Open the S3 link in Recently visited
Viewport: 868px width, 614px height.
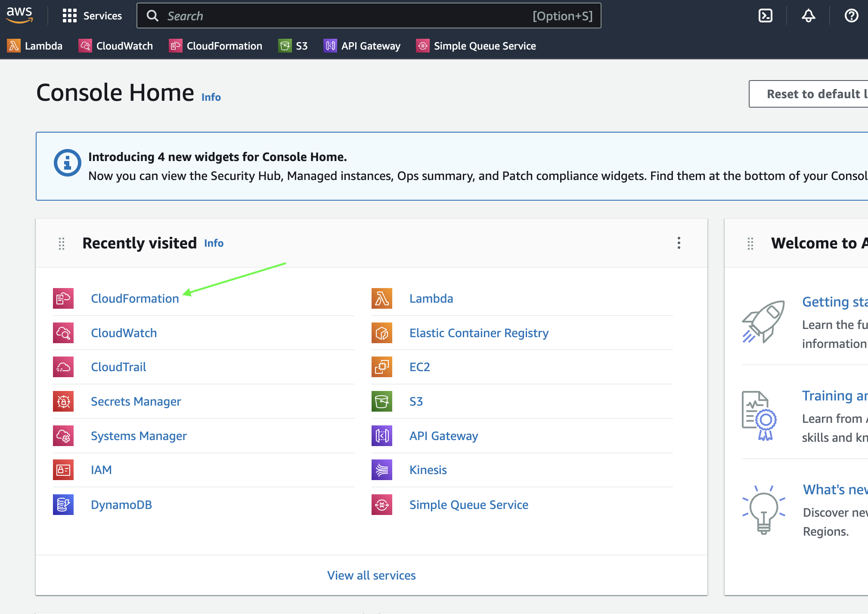coord(416,401)
